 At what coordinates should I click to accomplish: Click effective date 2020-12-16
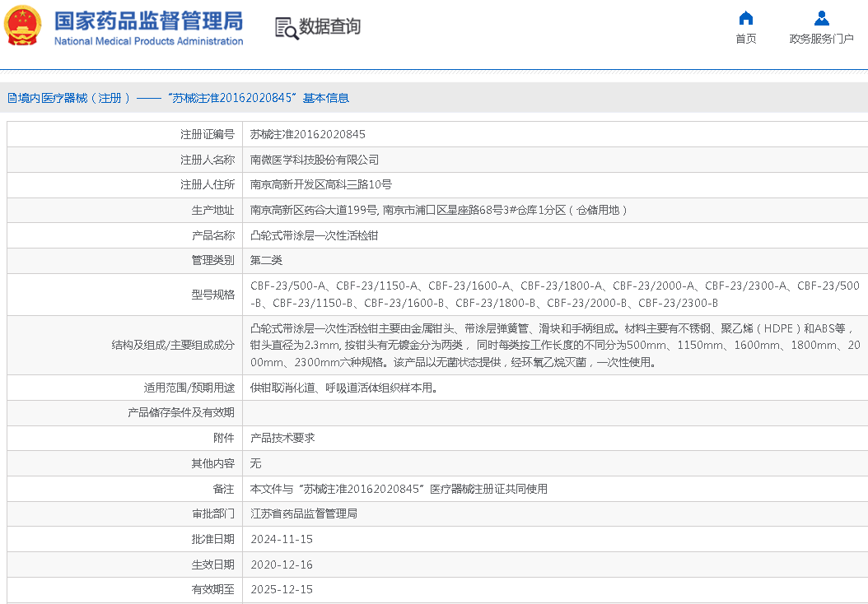[282, 565]
